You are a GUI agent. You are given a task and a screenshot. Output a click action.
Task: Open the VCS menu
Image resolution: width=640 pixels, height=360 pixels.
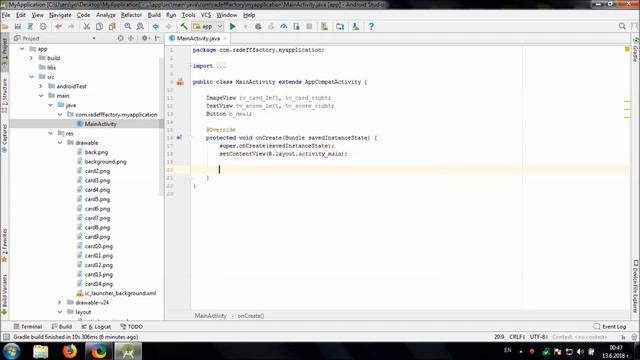click(206, 15)
